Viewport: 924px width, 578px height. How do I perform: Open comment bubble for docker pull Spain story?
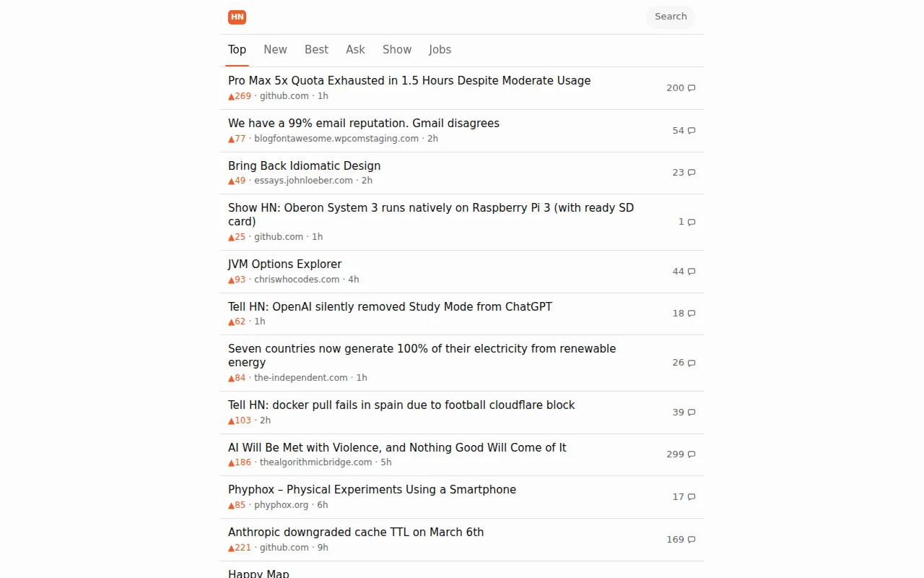[x=692, y=413]
